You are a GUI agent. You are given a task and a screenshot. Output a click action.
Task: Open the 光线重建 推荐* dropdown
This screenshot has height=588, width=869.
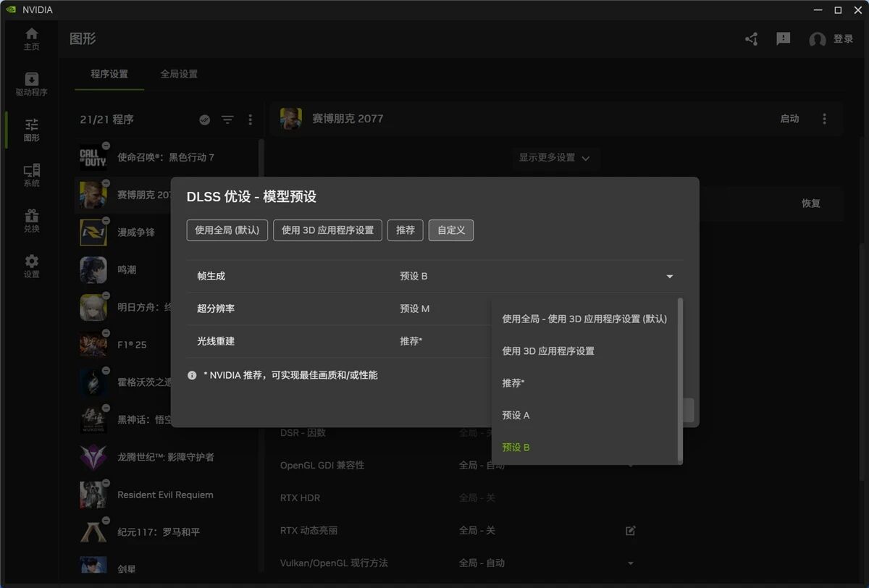[445, 341]
